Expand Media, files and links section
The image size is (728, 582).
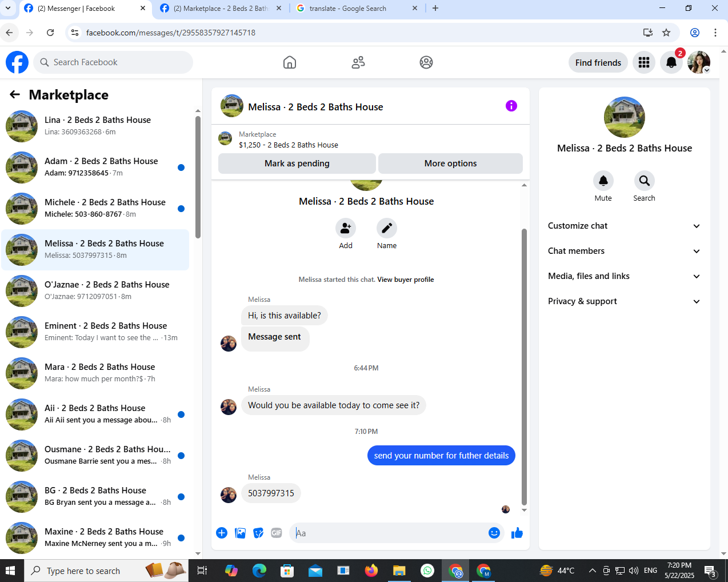coord(624,276)
